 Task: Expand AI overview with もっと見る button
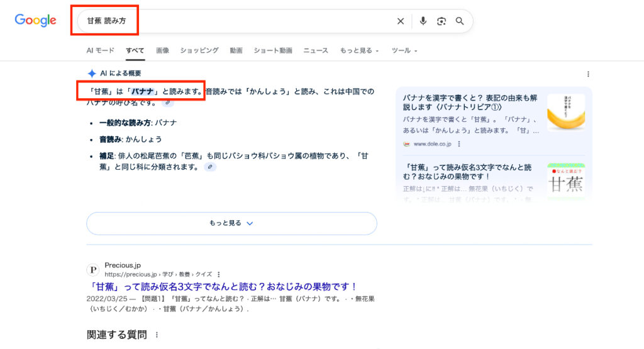[231, 223]
